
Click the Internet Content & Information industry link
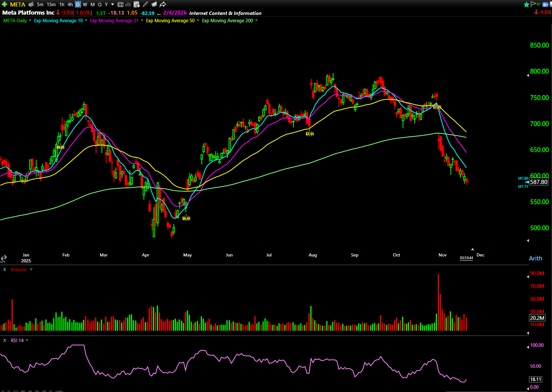tap(225, 13)
